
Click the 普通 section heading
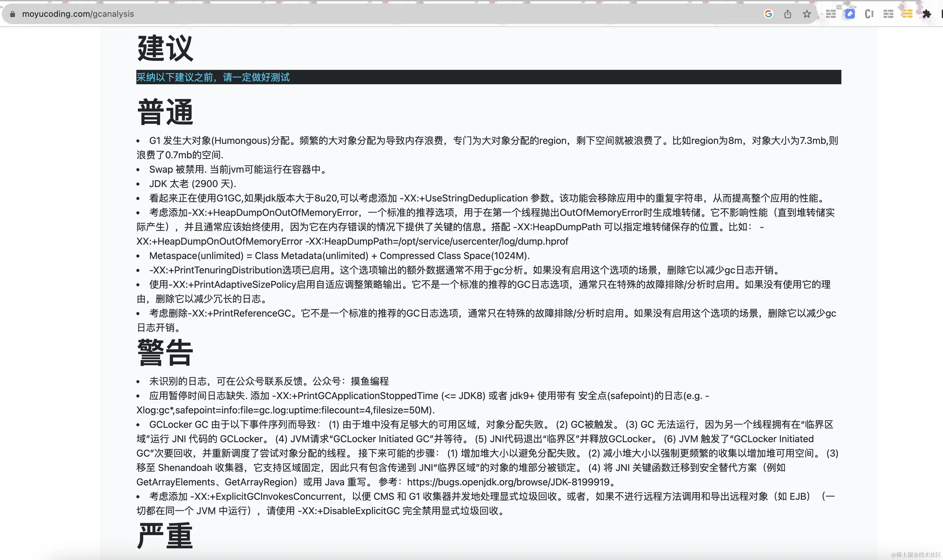click(x=165, y=112)
